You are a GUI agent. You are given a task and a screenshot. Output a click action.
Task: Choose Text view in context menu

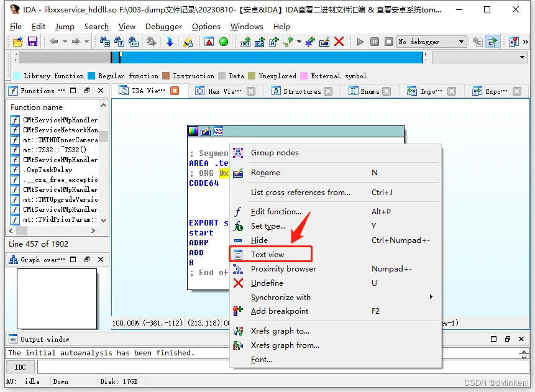(x=267, y=255)
